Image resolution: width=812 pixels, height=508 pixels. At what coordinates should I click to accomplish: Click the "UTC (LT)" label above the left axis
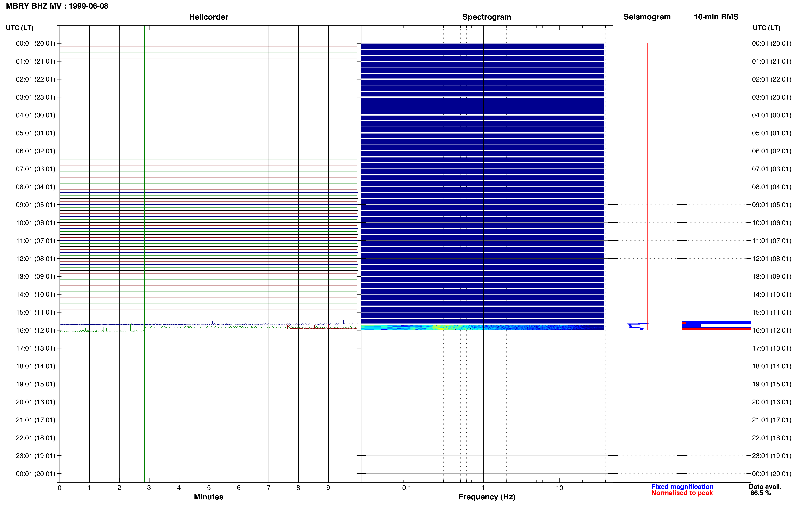pyautogui.click(x=20, y=28)
